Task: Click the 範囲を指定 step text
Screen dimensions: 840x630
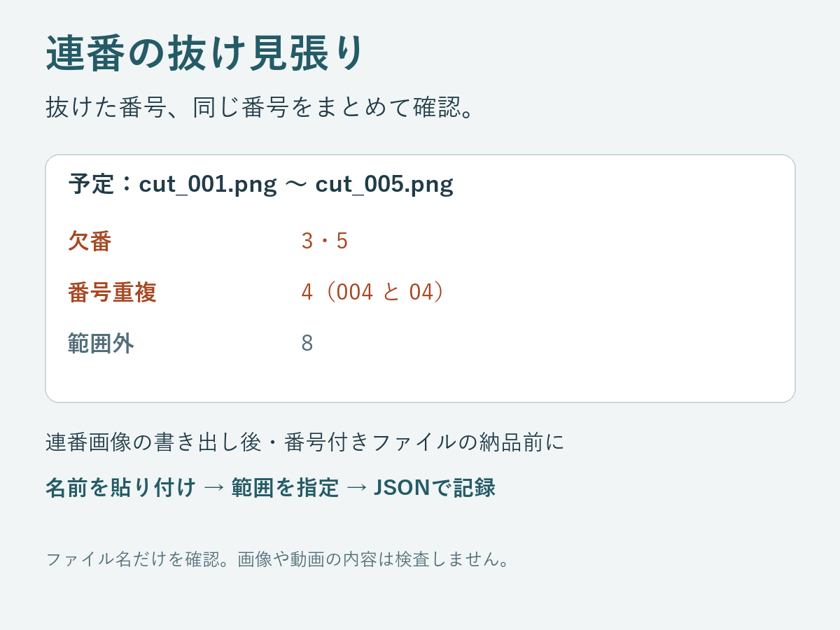Action: pyautogui.click(x=285, y=487)
